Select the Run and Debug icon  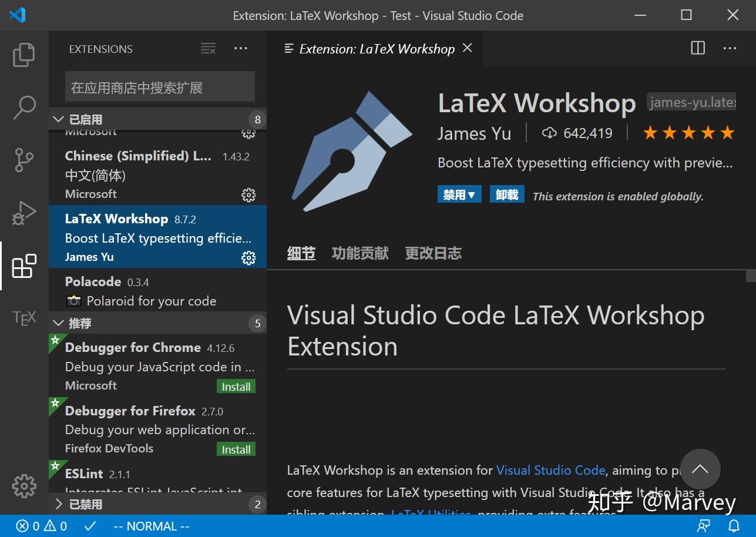[23, 213]
